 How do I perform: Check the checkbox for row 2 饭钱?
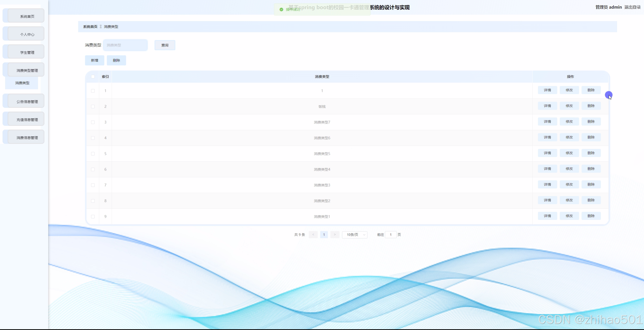93,106
